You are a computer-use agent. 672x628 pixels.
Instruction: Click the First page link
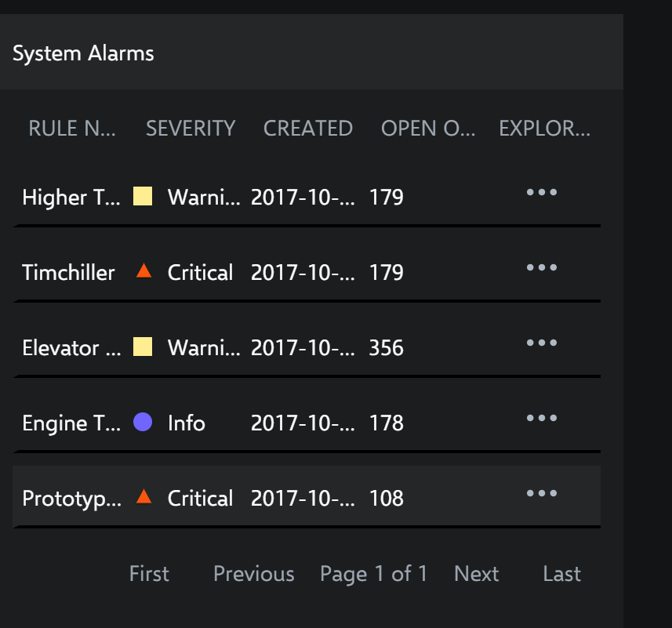pos(149,574)
